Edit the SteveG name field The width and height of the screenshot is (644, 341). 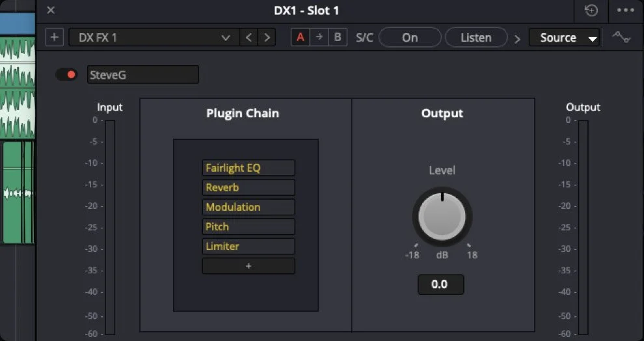143,75
